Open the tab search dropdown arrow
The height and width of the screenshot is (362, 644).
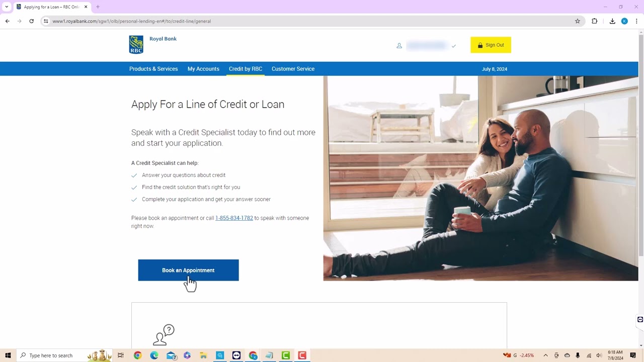[x=7, y=7]
